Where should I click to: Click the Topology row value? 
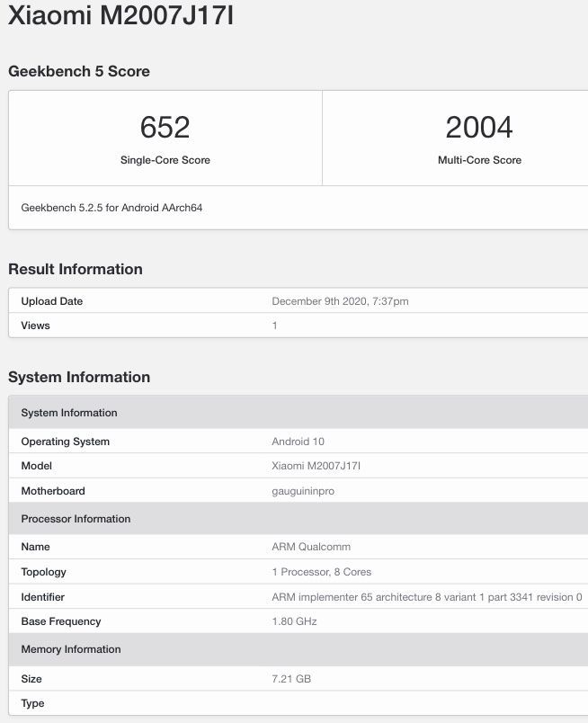click(322, 572)
